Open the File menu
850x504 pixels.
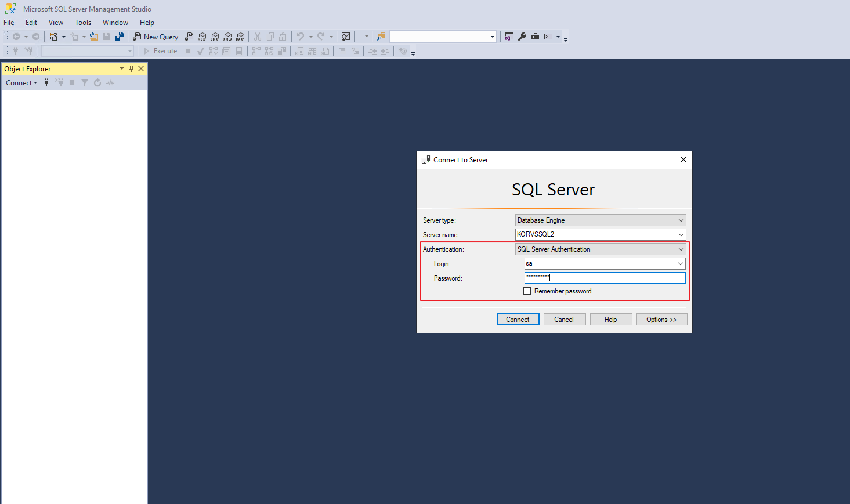[x=9, y=23]
